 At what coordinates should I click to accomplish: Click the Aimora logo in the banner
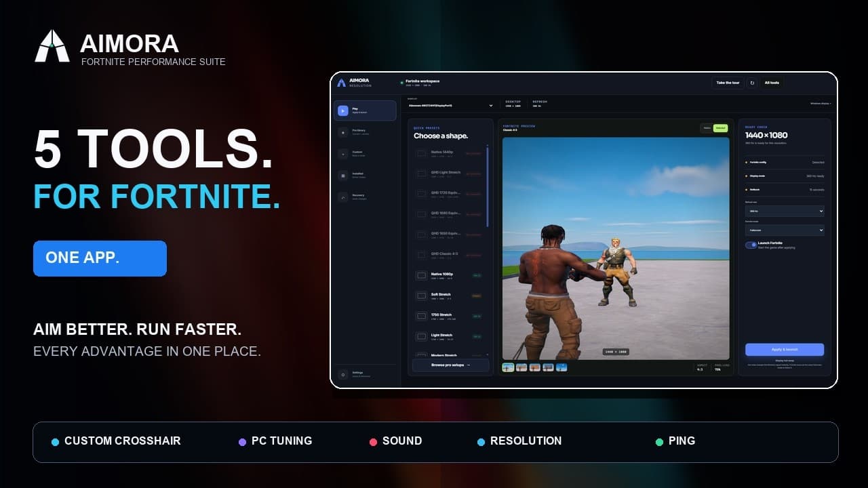point(52,46)
